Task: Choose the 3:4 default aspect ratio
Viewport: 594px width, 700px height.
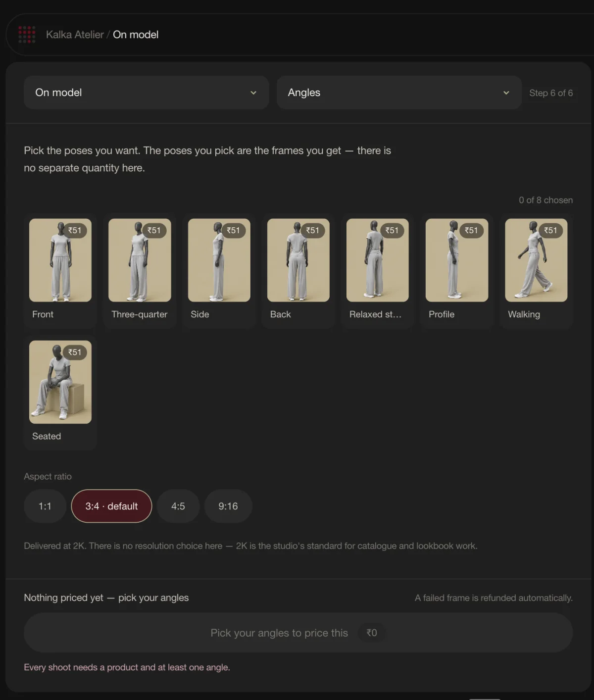Action: pos(111,506)
